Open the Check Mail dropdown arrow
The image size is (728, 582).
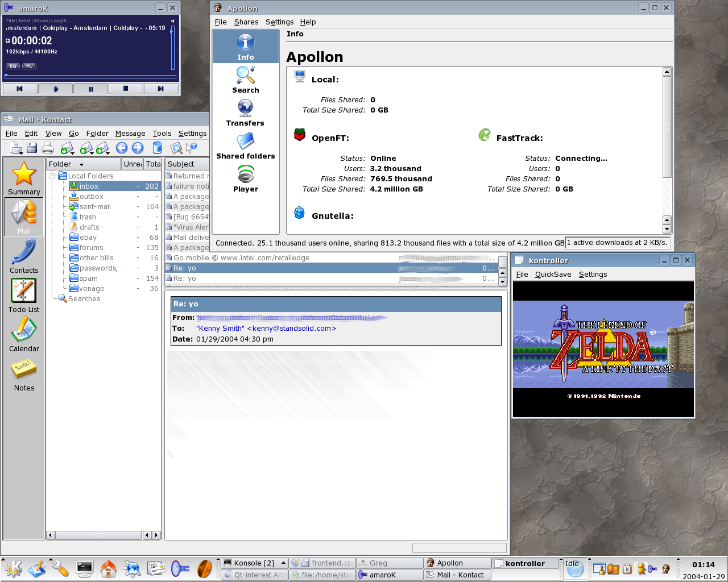(73, 153)
